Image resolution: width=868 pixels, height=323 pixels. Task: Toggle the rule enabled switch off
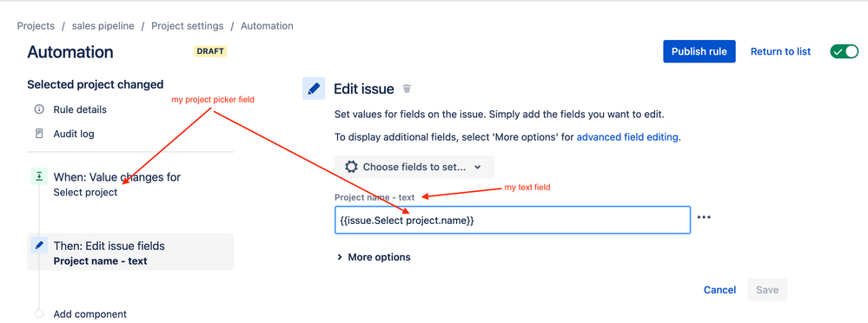[x=845, y=51]
